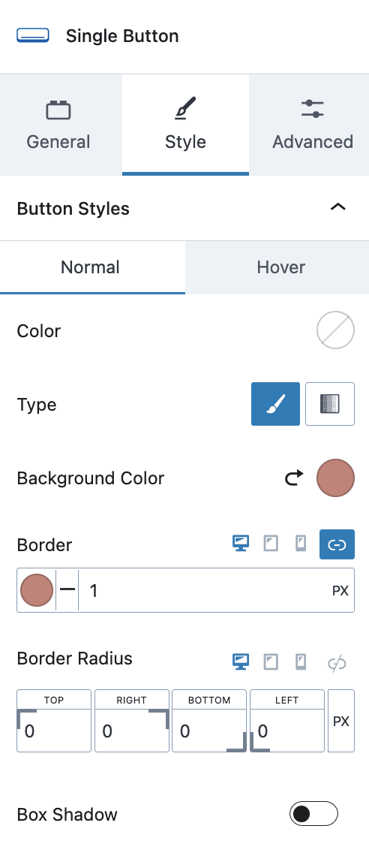Collapse the Button Styles section
The width and height of the screenshot is (369, 868).
(337, 207)
